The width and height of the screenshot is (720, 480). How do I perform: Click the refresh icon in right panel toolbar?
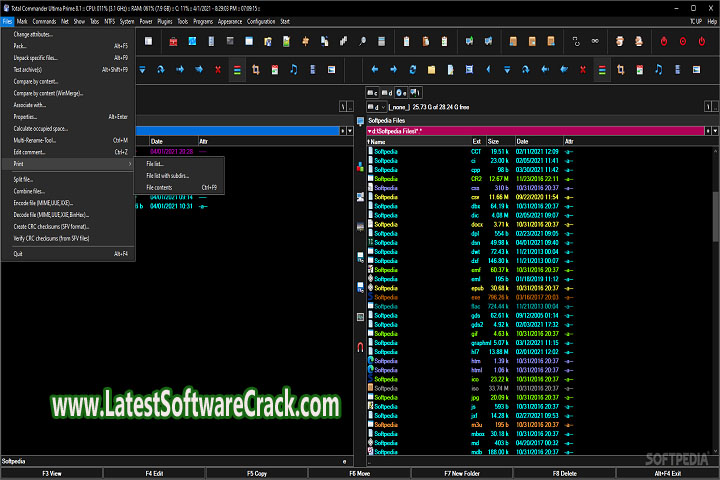(x=412, y=70)
